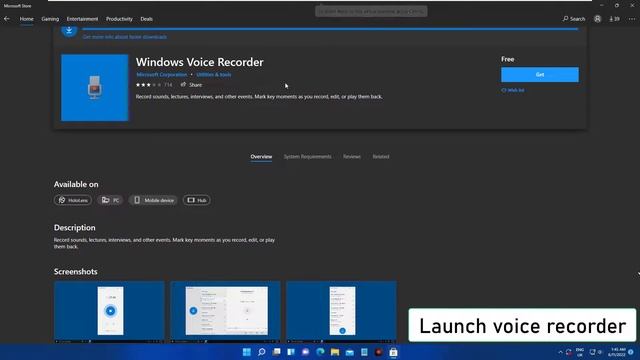
Task: Open the user account profile icon
Action: tap(598, 19)
